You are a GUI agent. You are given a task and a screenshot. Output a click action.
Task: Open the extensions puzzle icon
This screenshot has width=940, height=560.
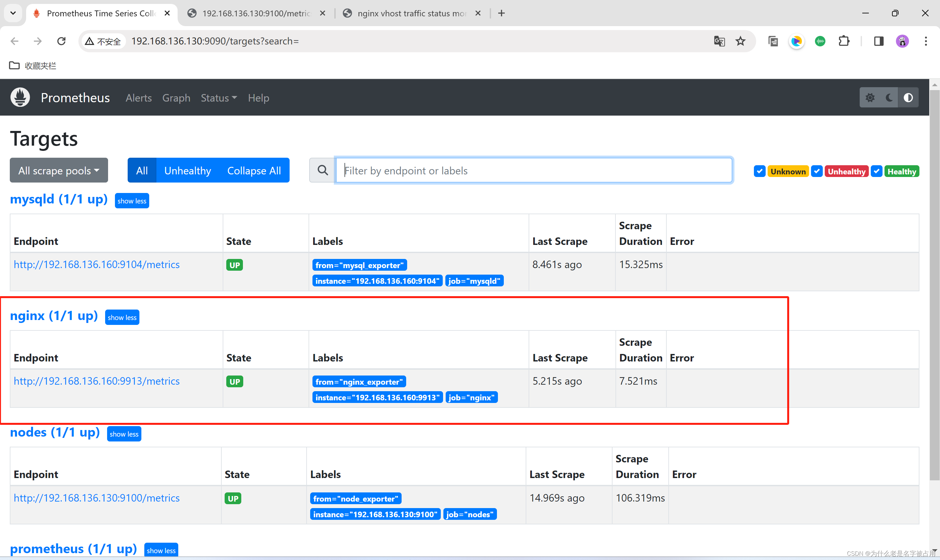[844, 41]
